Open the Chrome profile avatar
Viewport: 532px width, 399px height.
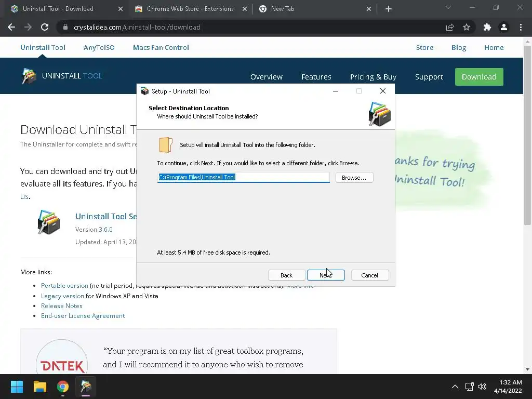(504, 27)
